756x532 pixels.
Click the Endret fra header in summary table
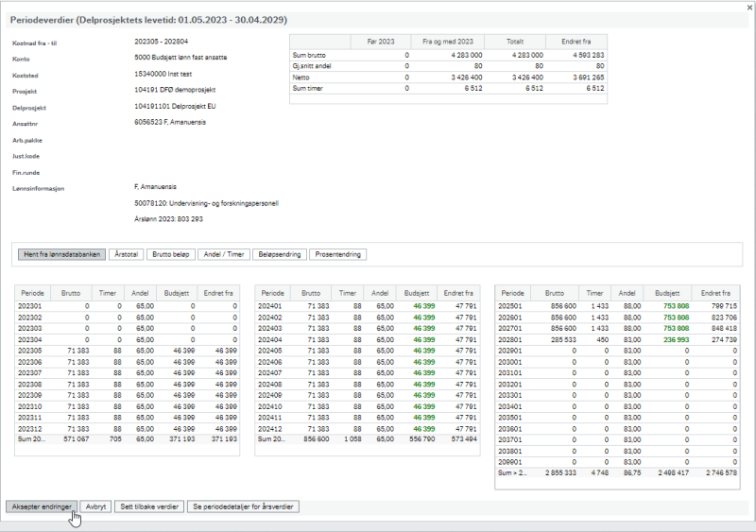point(576,42)
